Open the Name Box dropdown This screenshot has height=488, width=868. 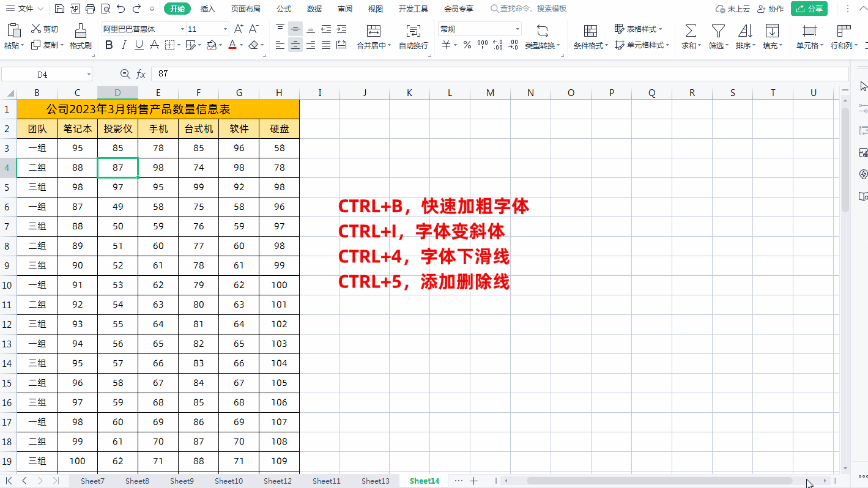point(89,74)
